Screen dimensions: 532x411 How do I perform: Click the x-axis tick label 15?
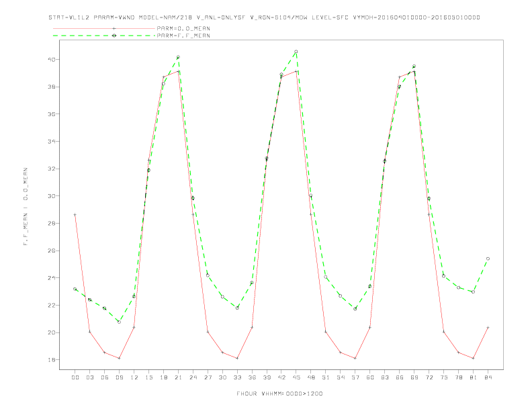[x=148, y=377]
